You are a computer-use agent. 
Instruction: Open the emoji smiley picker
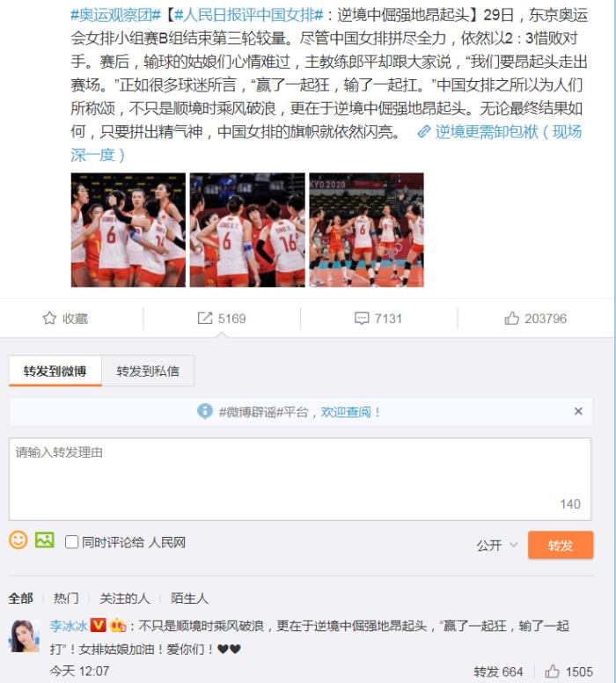pyautogui.click(x=18, y=540)
